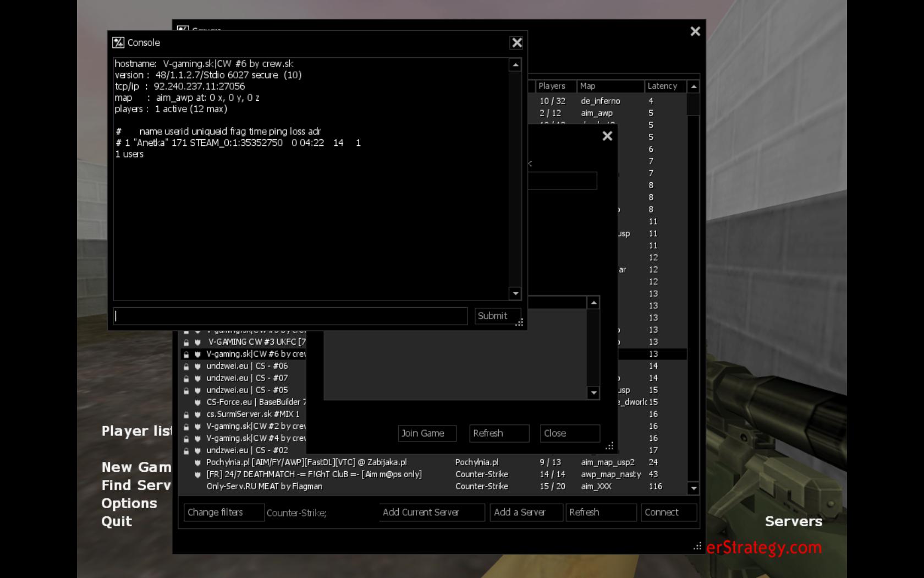Click the shield icon on [FR] 24/7 DEATHMATCH row
The width and height of the screenshot is (924, 578).
click(x=197, y=475)
